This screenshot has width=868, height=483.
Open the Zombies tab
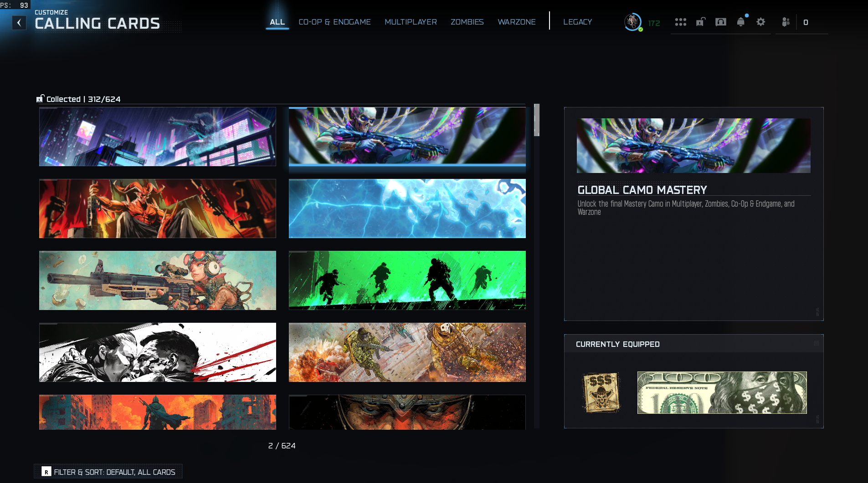(x=467, y=22)
